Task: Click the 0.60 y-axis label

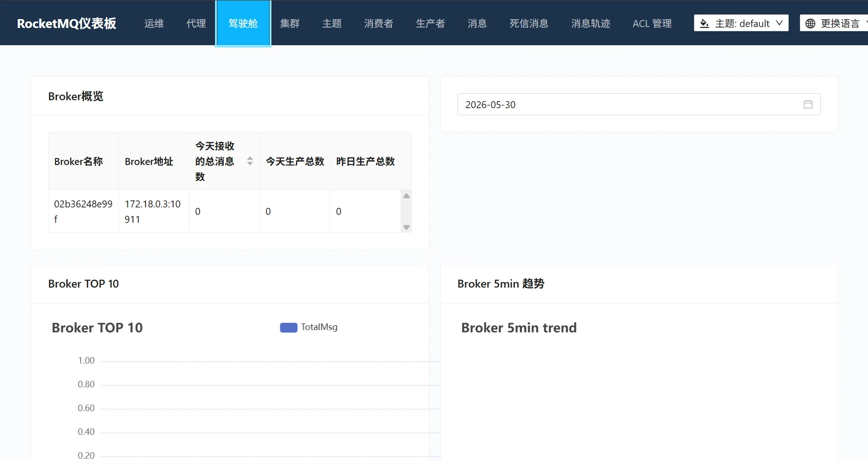Action: tap(86, 408)
